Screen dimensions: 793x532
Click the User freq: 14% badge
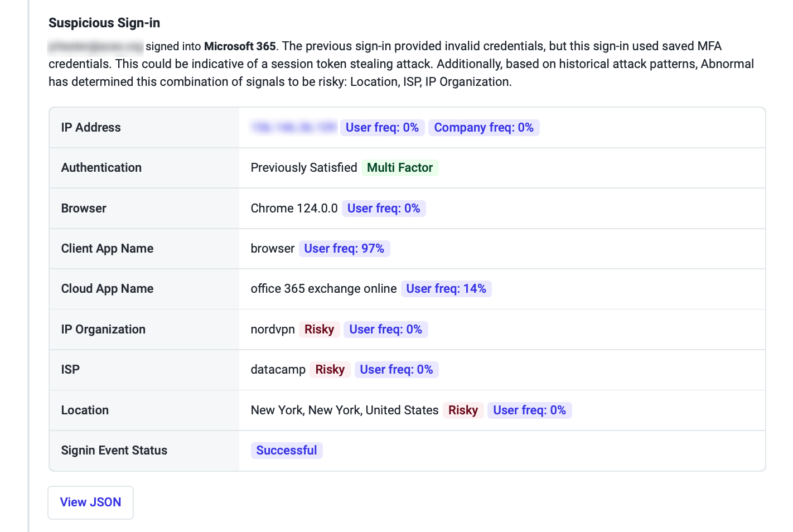[446, 289]
